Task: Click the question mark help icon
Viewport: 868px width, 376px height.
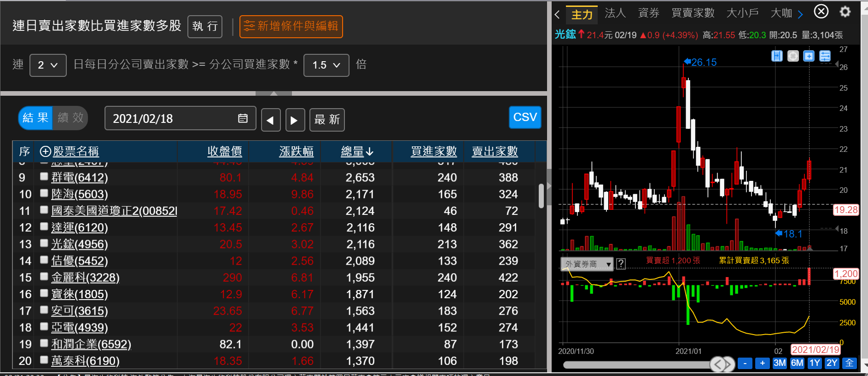Action: tap(621, 264)
